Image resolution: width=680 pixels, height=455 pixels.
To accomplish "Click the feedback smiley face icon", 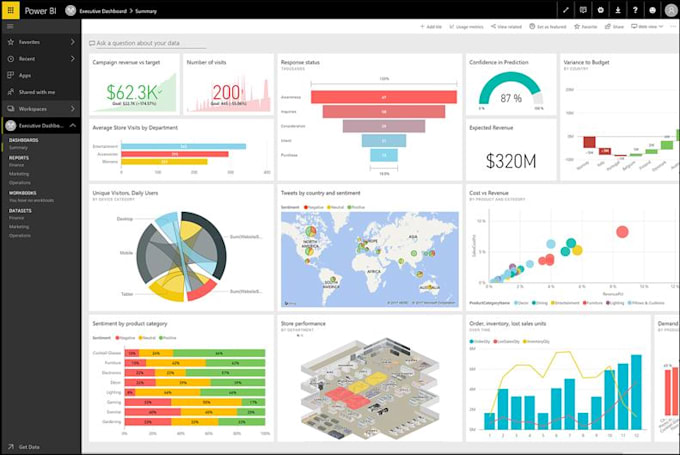I will pyautogui.click(x=653, y=10).
